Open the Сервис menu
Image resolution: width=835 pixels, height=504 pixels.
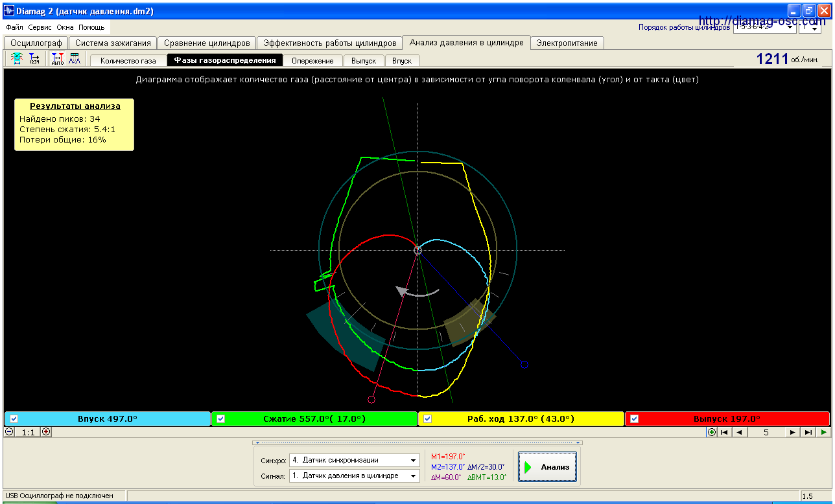pyautogui.click(x=40, y=27)
